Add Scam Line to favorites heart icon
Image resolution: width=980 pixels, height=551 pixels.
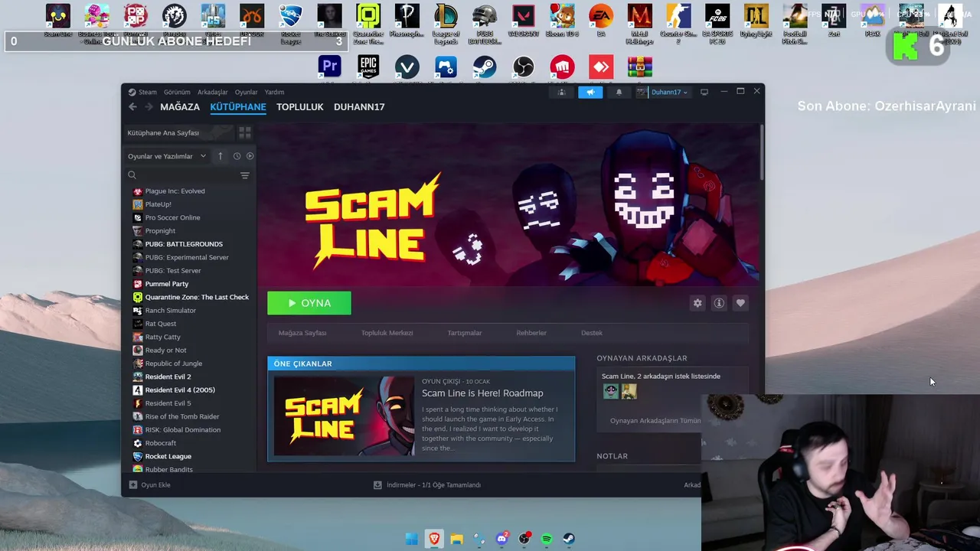click(x=740, y=303)
